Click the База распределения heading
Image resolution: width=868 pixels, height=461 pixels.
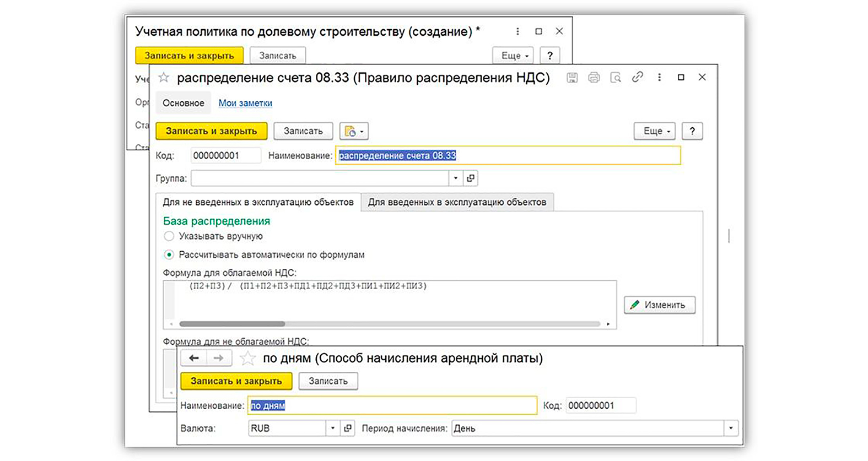point(217,221)
